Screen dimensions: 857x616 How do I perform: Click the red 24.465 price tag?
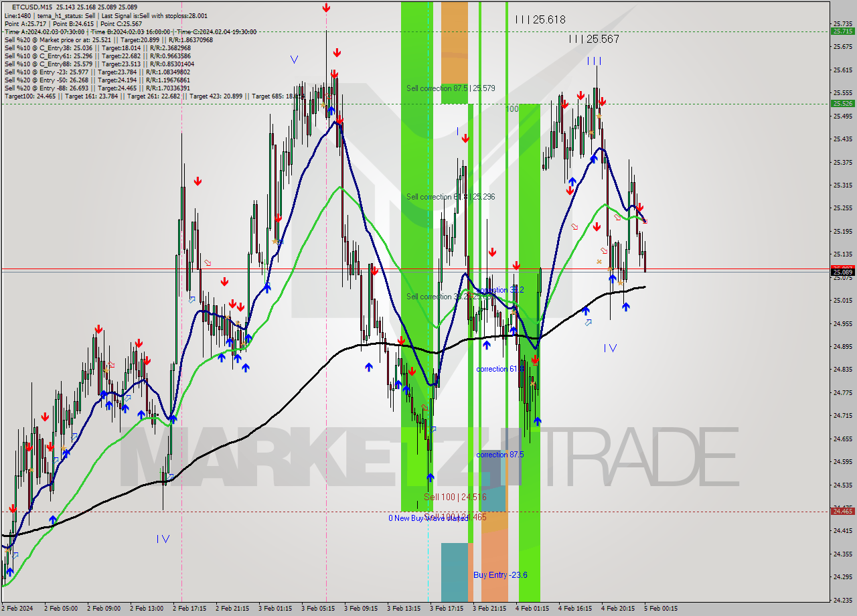[842, 511]
